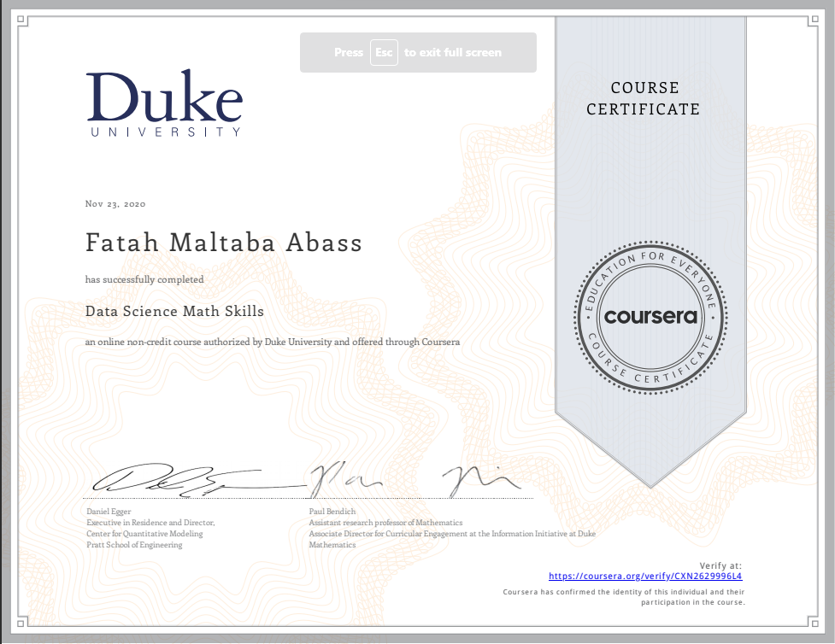Click the Esc key hint in overlay
Viewport: 835px width, 644px height.
point(384,52)
